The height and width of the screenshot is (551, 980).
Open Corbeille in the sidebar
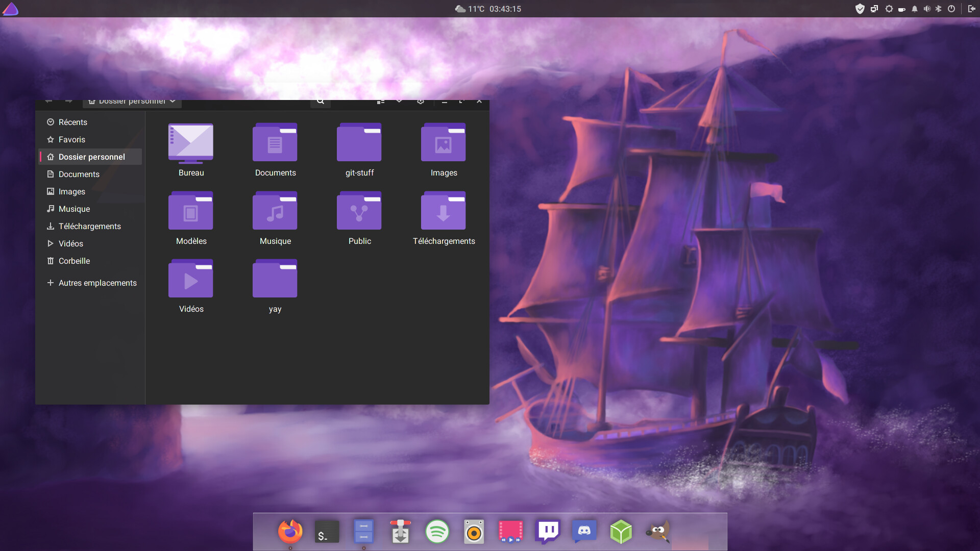90,261
